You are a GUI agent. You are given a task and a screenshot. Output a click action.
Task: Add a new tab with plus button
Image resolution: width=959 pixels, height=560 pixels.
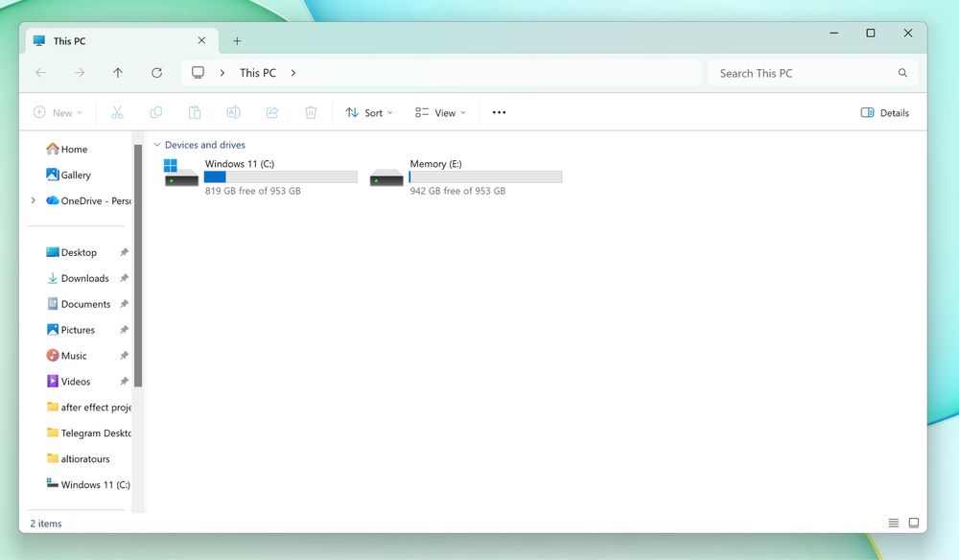coord(237,41)
